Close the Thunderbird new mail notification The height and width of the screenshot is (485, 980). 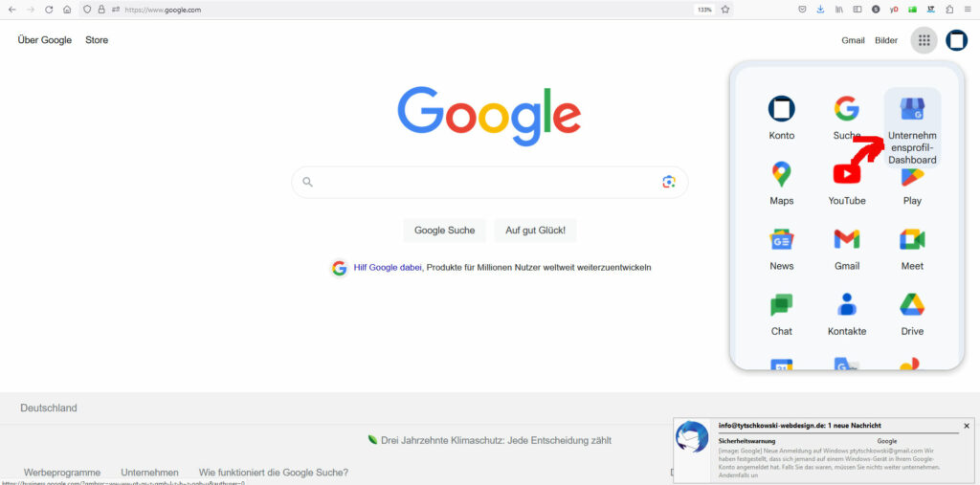coord(967,426)
